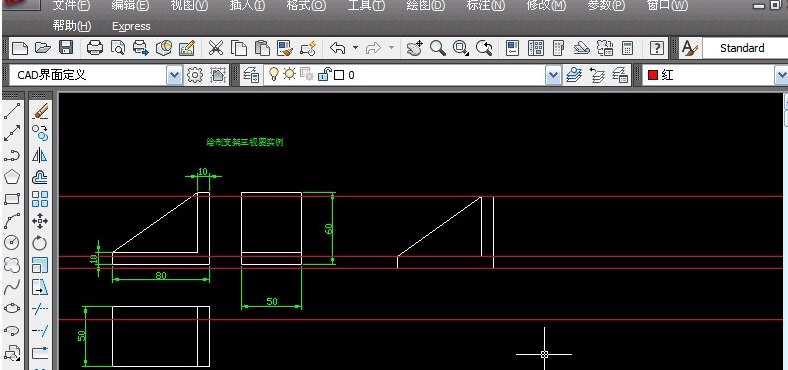Open the Express menu

pyautogui.click(x=131, y=26)
